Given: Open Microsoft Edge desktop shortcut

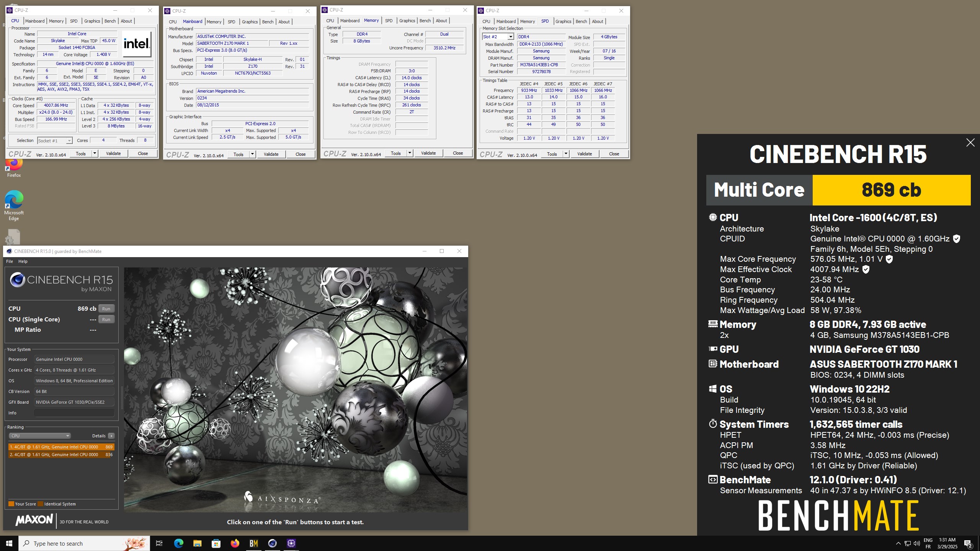Looking at the screenshot, I should pyautogui.click(x=14, y=205).
